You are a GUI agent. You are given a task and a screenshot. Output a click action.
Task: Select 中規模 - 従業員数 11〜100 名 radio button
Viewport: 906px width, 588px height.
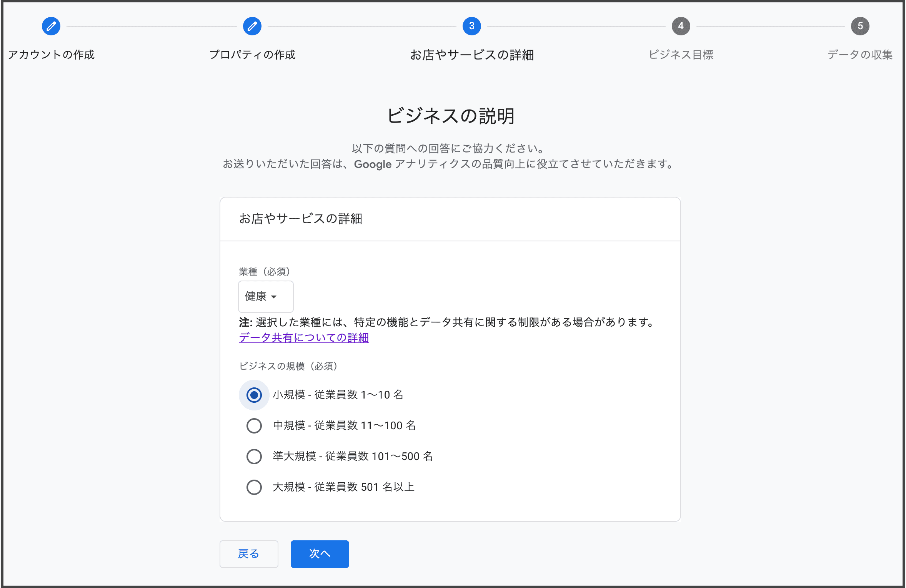click(254, 426)
